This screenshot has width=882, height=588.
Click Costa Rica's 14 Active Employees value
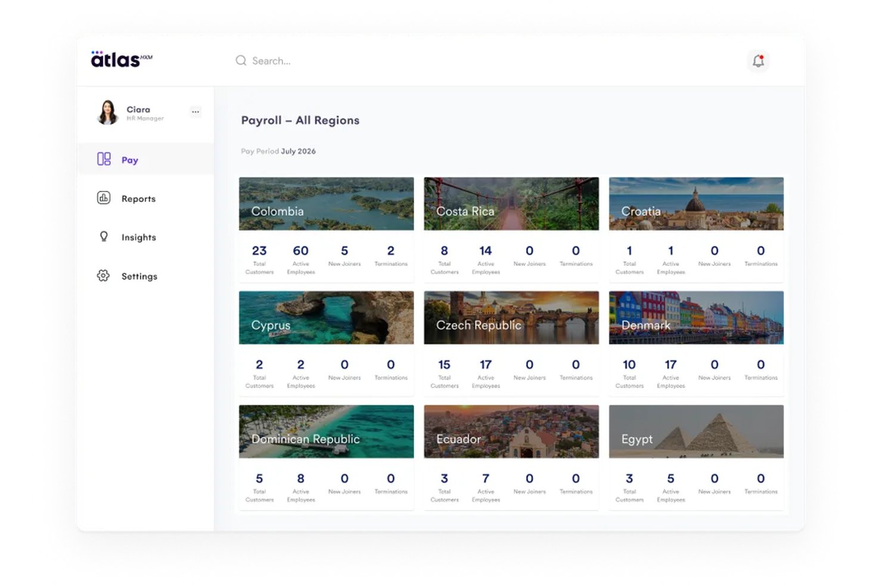(x=486, y=251)
